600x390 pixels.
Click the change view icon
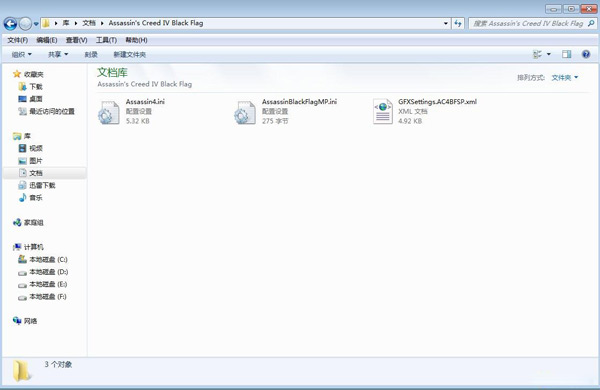coord(537,54)
